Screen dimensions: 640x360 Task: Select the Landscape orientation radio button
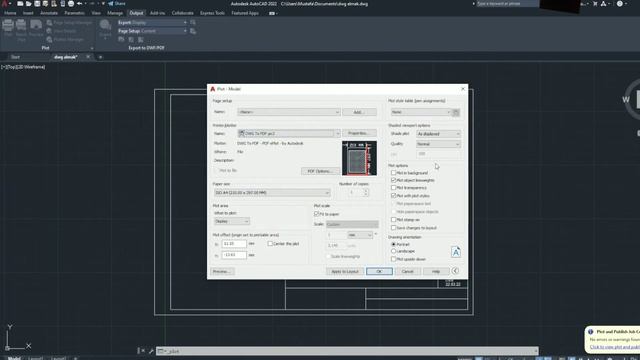click(x=393, y=251)
